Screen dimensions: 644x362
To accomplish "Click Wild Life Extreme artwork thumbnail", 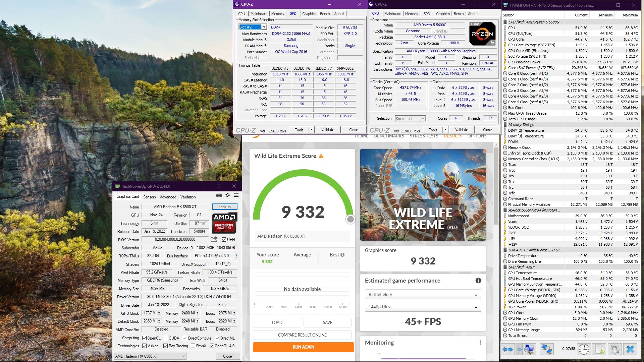I will pyautogui.click(x=423, y=195).
